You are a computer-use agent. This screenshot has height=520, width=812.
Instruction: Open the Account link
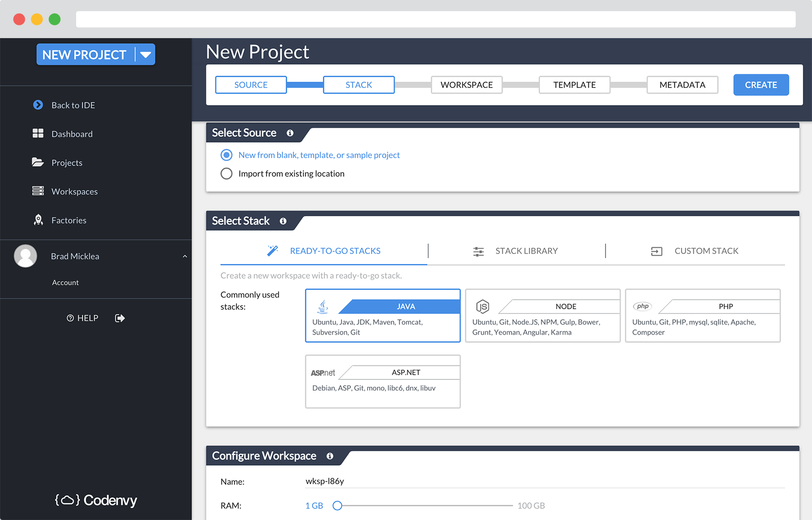[65, 282]
